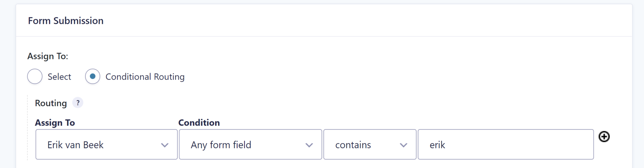Expand chevron beside contains
The width and height of the screenshot is (644, 168).
point(403,145)
